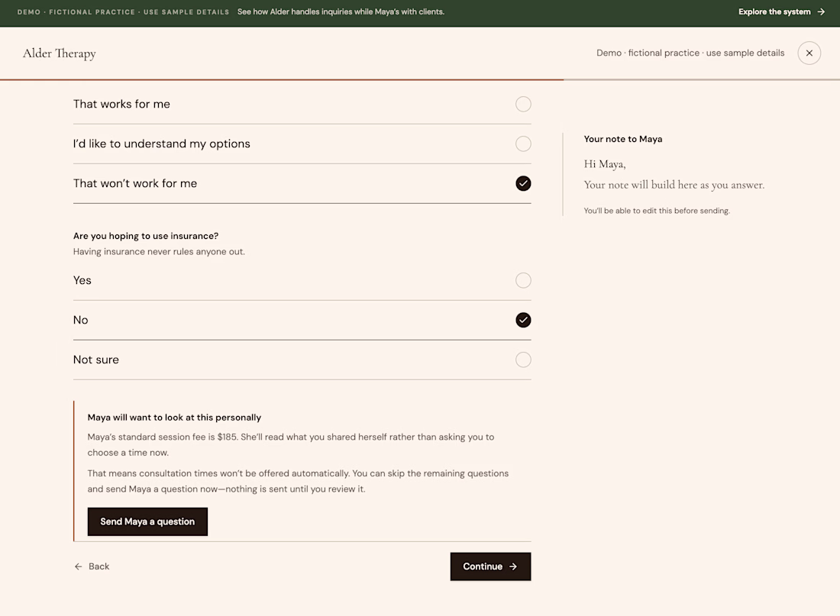Continue to the next step
Screen dimensions: 840x616
coord(490,566)
